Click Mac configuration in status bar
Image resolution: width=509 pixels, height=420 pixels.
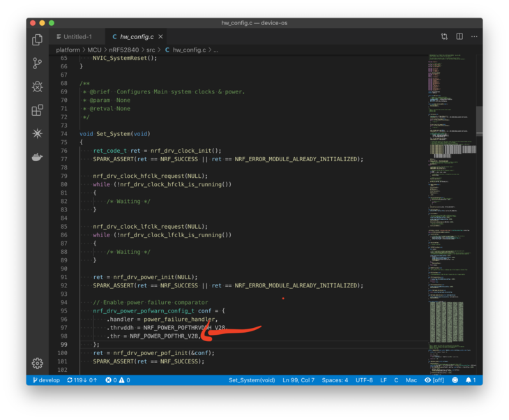pyautogui.click(x=411, y=380)
